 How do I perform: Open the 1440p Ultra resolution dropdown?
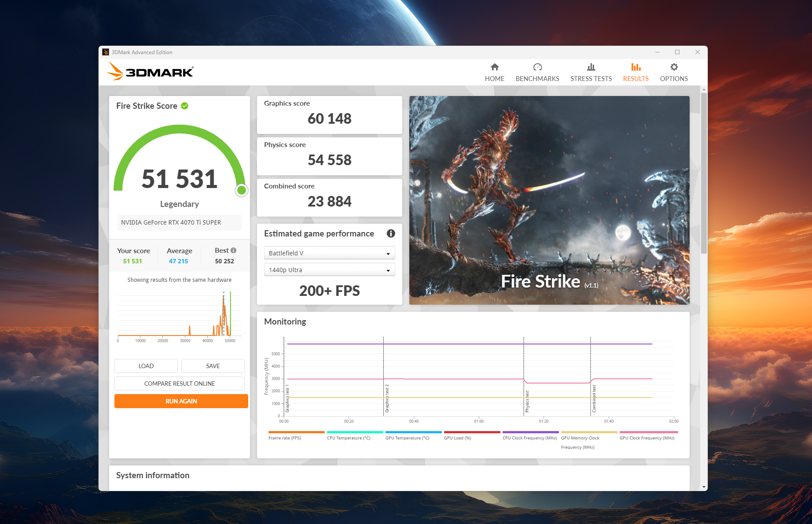tap(329, 270)
